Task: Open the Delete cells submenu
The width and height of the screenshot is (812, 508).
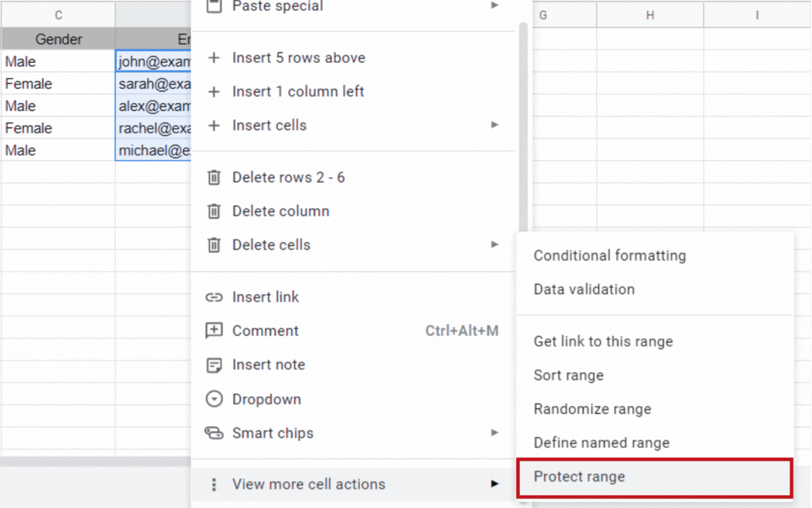Action: click(495, 244)
